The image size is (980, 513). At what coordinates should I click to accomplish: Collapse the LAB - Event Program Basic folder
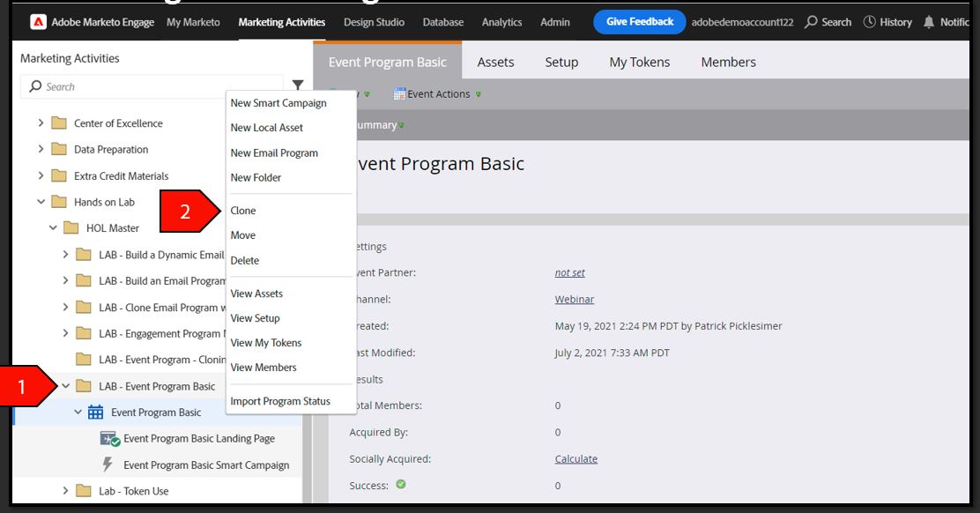point(65,386)
